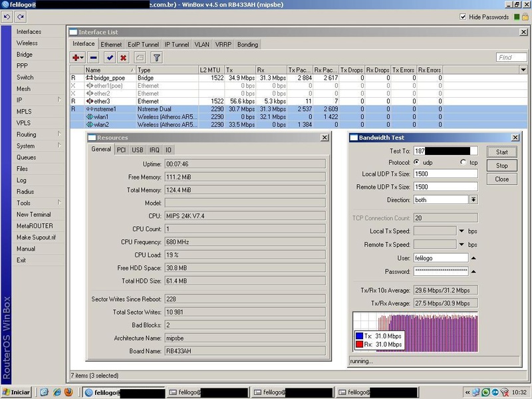Switch to the EoIP Tunnel tab
The width and height of the screenshot is (532, 399).
click(x=143, y=45)
